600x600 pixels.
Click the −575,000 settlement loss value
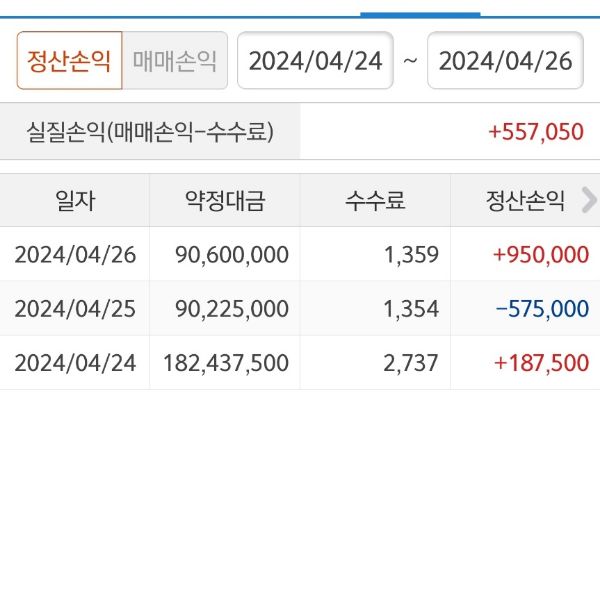542,308
